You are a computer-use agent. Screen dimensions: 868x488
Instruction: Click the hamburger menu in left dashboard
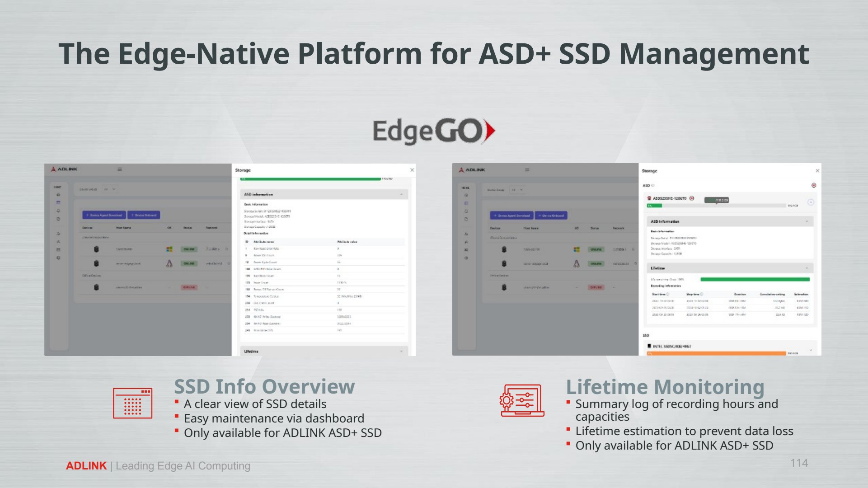[x=120, y=169]
